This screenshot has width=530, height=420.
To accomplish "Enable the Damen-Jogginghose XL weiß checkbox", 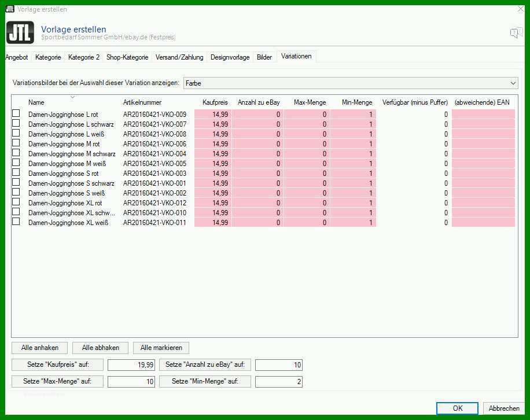I will click(x=16, y=222).
